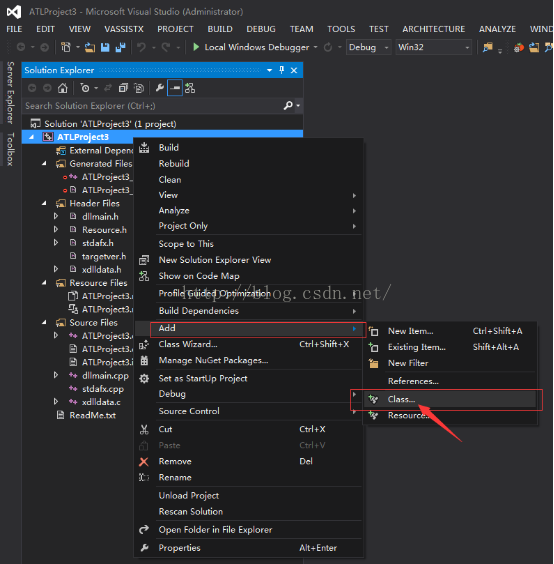The width and height of the screenshot is (554, 564).
Task: Click Collapse All in Solution Explorer
Action: click(x=123, y=88)
